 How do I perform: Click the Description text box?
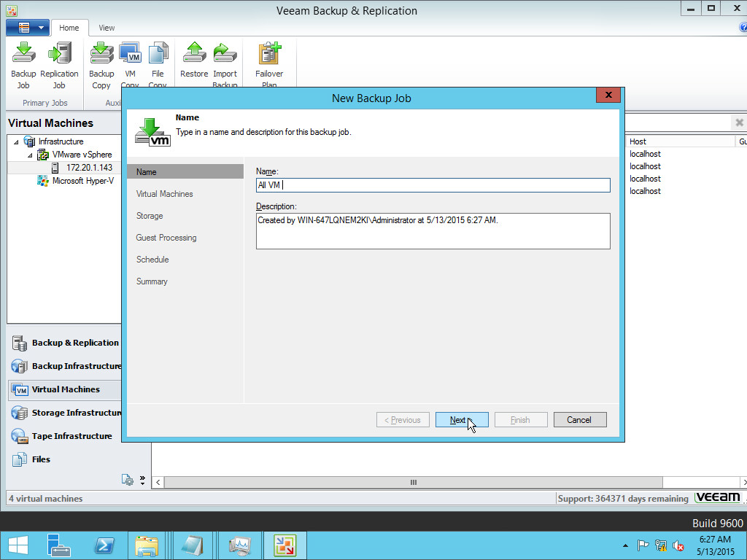coord(433,231)
